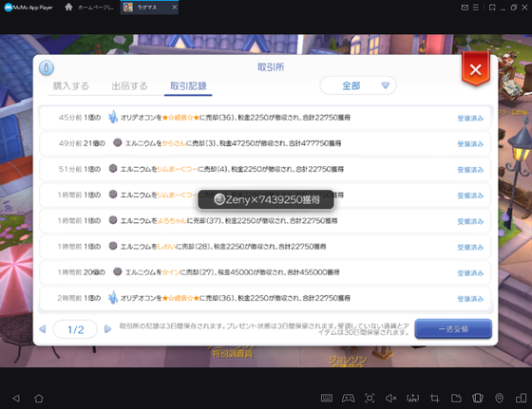
Task: Click the MuMu App Player logo
Action: [x=28, y=7]
